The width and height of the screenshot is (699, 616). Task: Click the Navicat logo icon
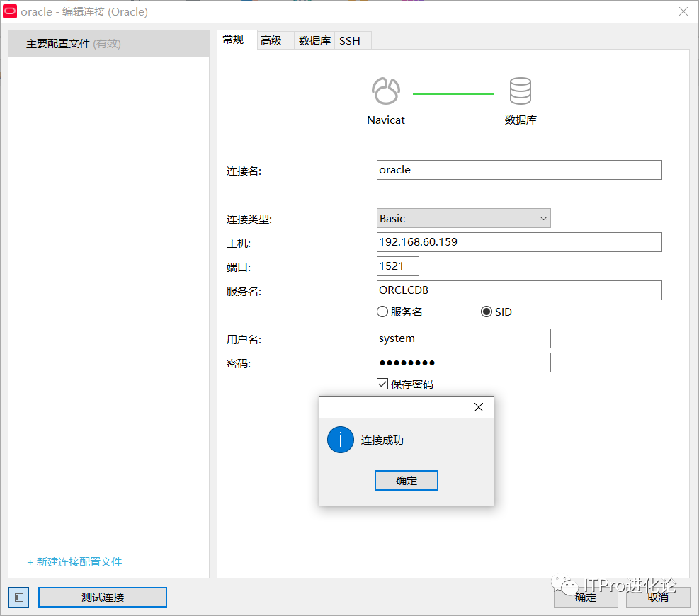(385, 91)
